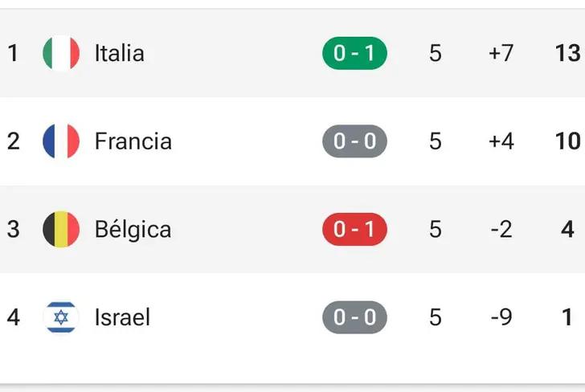This screenshot has width=585, height=392.
Task: Click Israel's -9 goal difference
Action: point(501,317)
